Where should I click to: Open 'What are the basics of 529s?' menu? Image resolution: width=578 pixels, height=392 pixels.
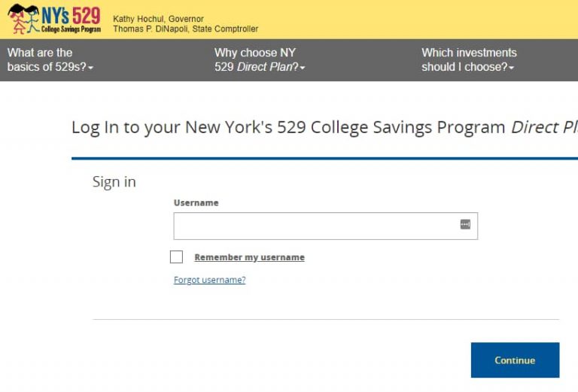(50, 60)
